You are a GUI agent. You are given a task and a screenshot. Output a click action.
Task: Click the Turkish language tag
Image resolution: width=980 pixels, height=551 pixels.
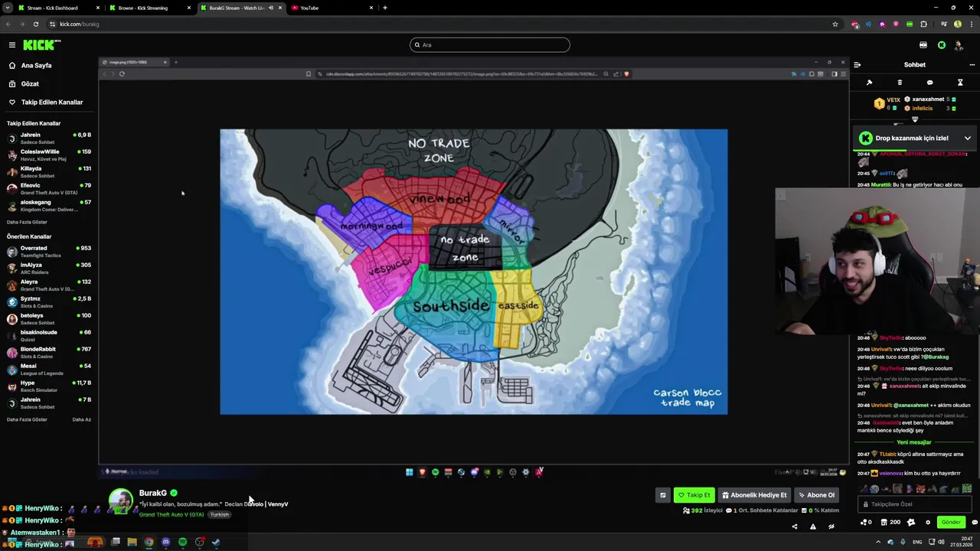tap(220, 514)
